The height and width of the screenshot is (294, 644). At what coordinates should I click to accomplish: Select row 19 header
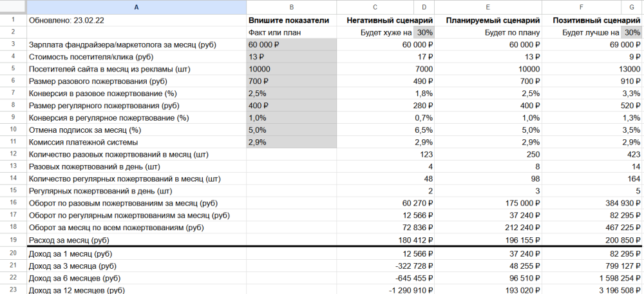pyautogui.click(x=13, y=240)
